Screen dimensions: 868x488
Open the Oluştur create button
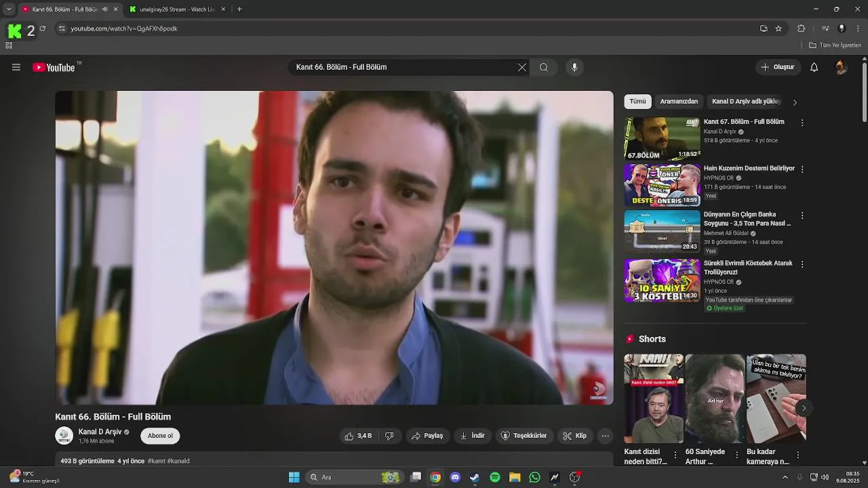778,67
